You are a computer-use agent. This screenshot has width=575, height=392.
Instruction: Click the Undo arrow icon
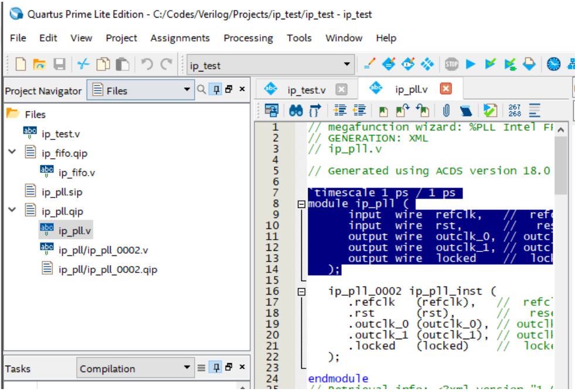coord(147,64)
